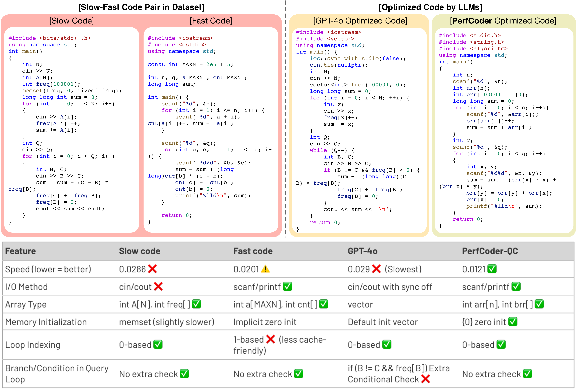Click the [GPT-4o Optimized Code] title
The image size is (576, 392).
coord(360,21)
